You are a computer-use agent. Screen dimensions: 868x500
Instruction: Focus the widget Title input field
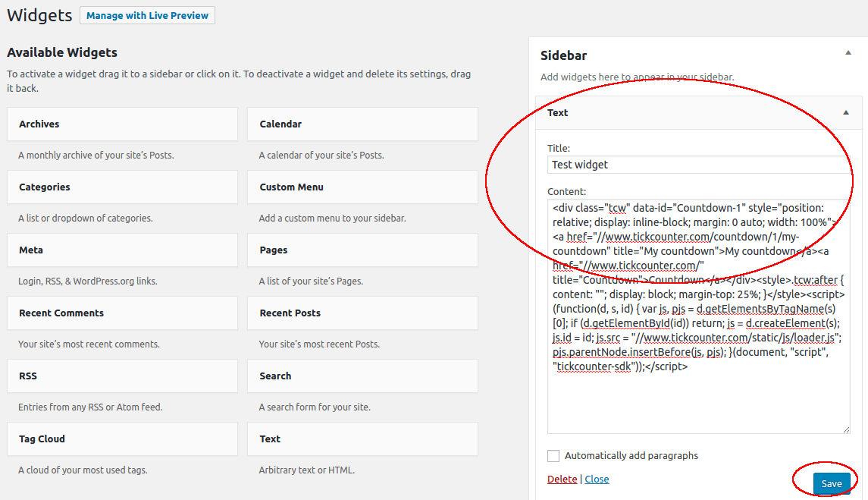(696, 165)
